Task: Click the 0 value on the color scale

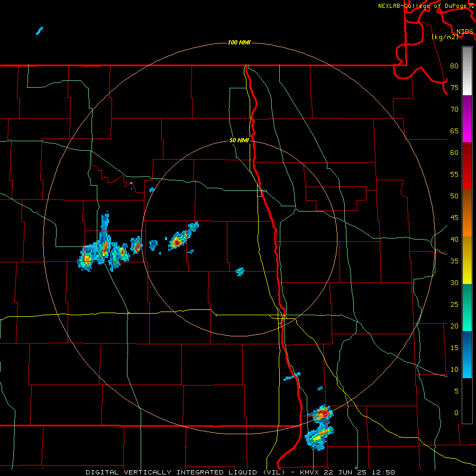Action: click(456, 413)
